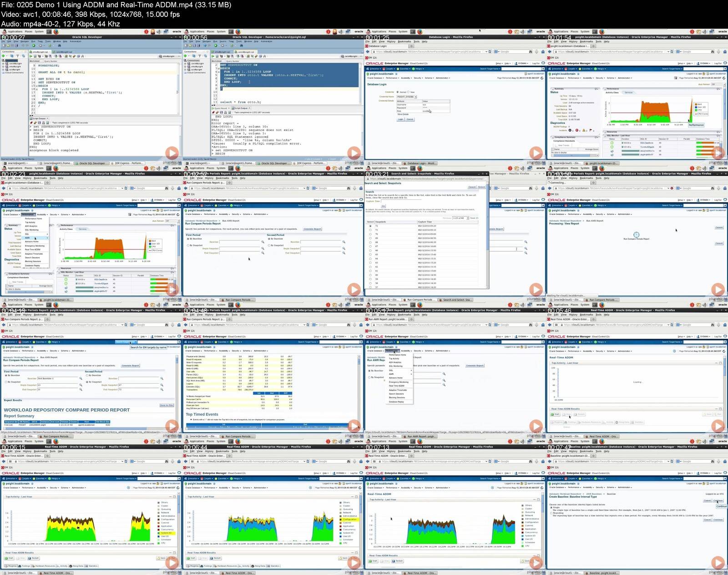Image resolution: width=728 pixels, height=575 pixels.
Task: Click CPU legend swatch in 00:06:15 frame
Action: (159, 543)
